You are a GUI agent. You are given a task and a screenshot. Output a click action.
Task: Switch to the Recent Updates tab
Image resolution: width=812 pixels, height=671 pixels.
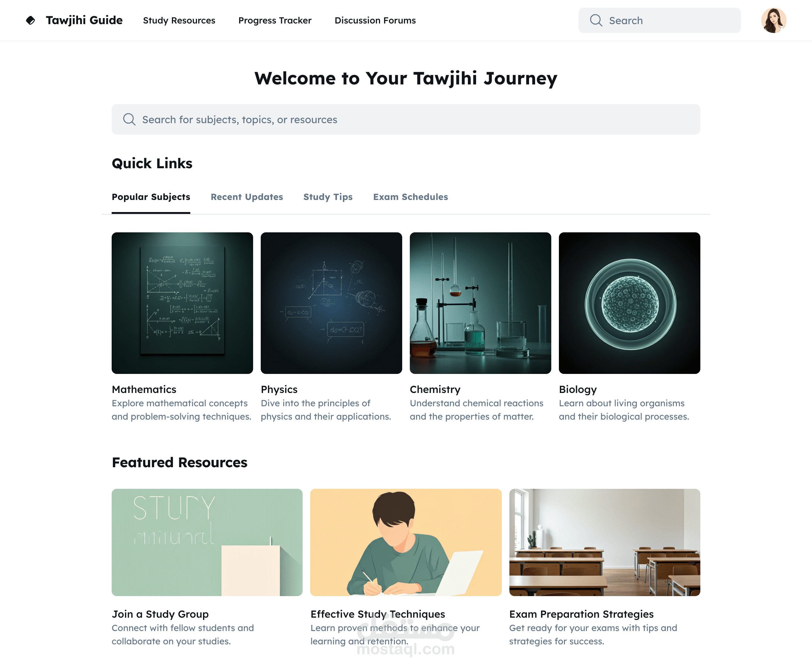(246, 197)
